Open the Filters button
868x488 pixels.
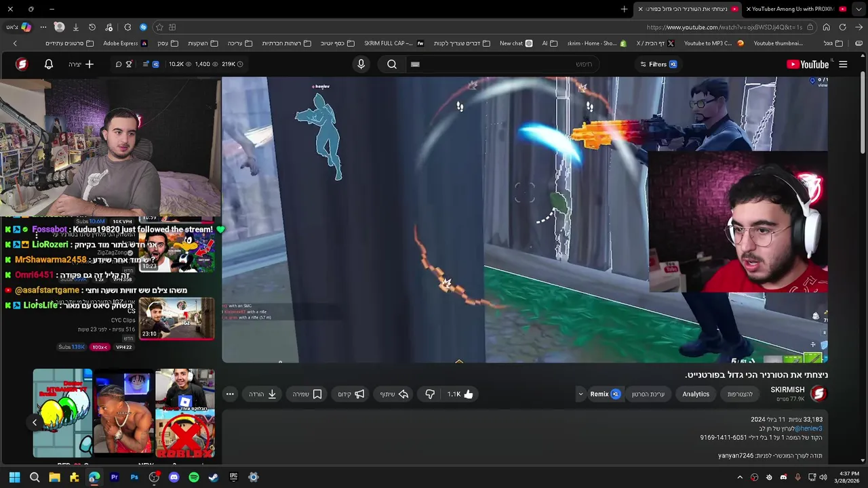click(658, 64)
